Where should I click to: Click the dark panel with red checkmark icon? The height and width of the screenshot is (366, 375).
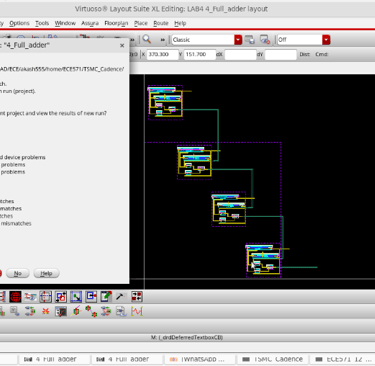(x=61, y=311)
